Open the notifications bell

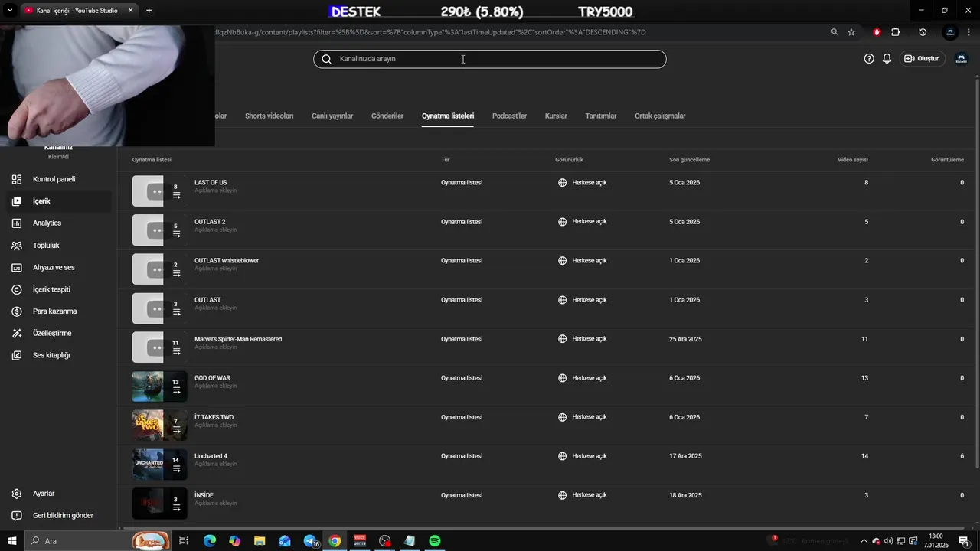pyautogui.click(x=887, y=59)
